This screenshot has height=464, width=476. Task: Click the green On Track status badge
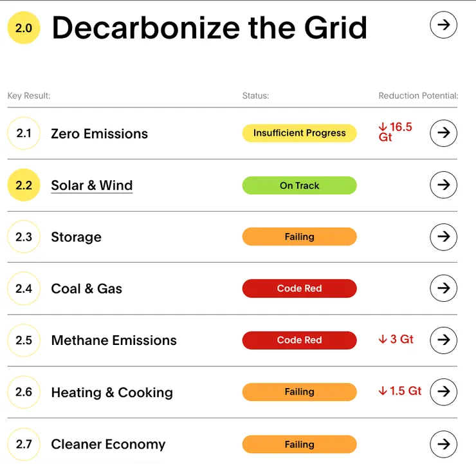point(299,185)
